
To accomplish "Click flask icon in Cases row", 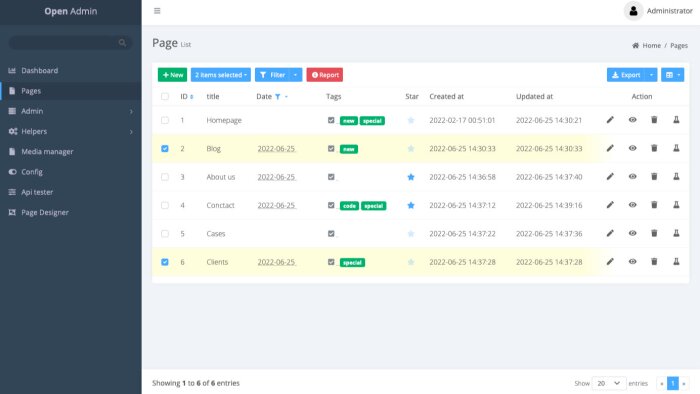I will click(x=676, y=233).
